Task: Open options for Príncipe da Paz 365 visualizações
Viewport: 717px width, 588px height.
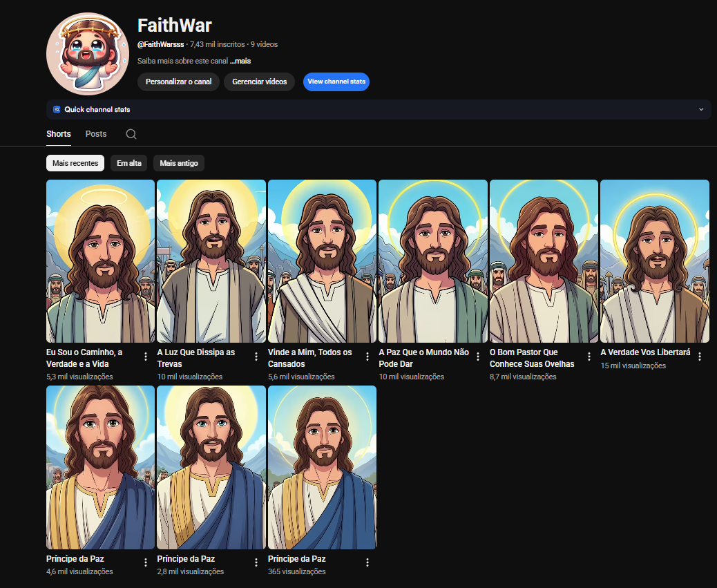Action: click(x=367, y=563)
